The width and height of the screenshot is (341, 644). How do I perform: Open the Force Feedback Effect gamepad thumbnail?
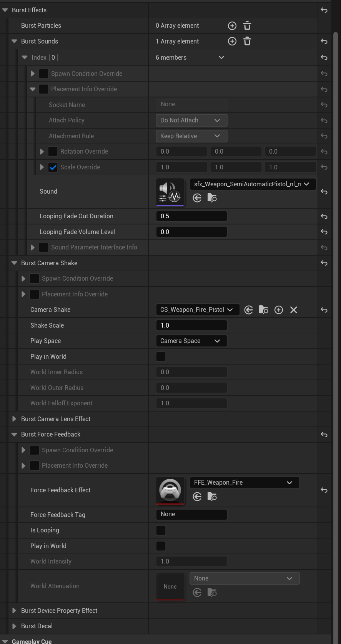pos(170,490)
